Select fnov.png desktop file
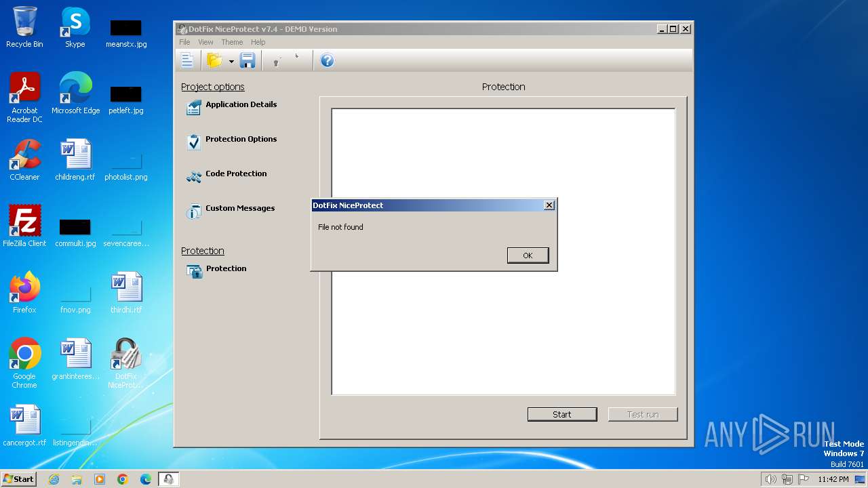The height and width of the screenshot is (488, 868). click(x=75, y=298)
